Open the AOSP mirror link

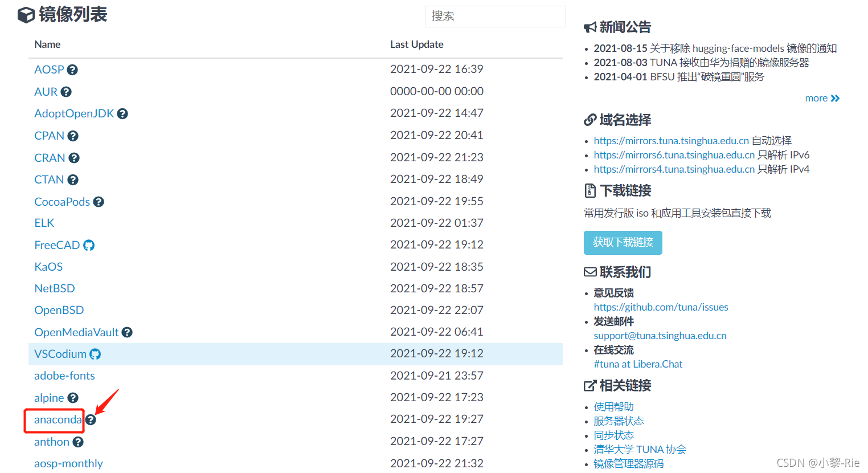pos(49,70)
